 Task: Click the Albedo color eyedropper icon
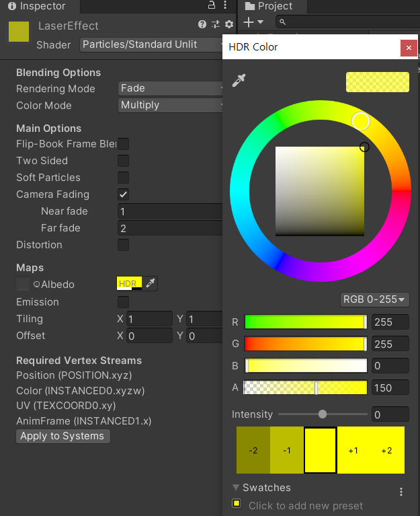coord(151,284)
